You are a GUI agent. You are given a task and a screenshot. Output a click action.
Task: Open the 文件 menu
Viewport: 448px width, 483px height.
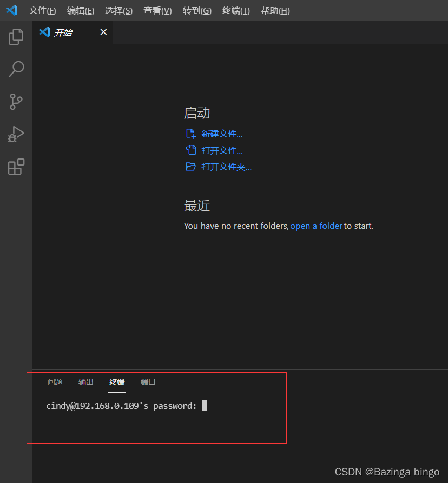pos(42,10)
